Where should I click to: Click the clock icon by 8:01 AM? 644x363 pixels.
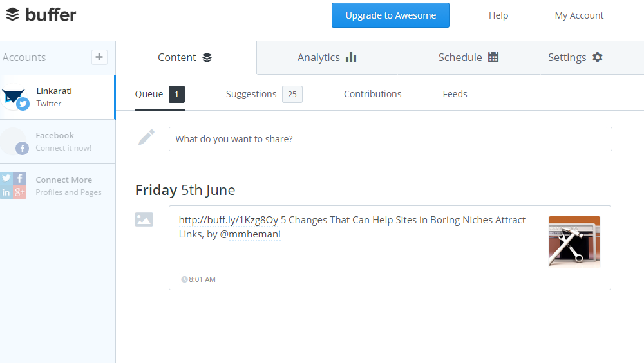(184, 279)
